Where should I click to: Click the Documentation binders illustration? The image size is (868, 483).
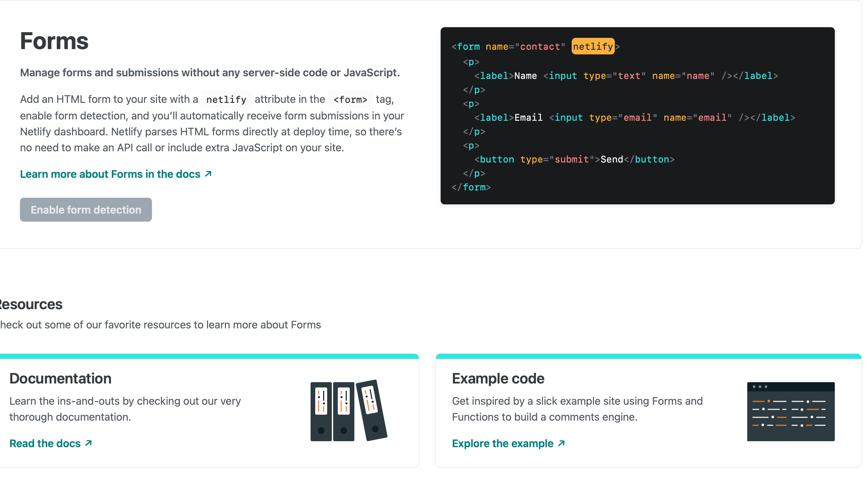(349, 410)
